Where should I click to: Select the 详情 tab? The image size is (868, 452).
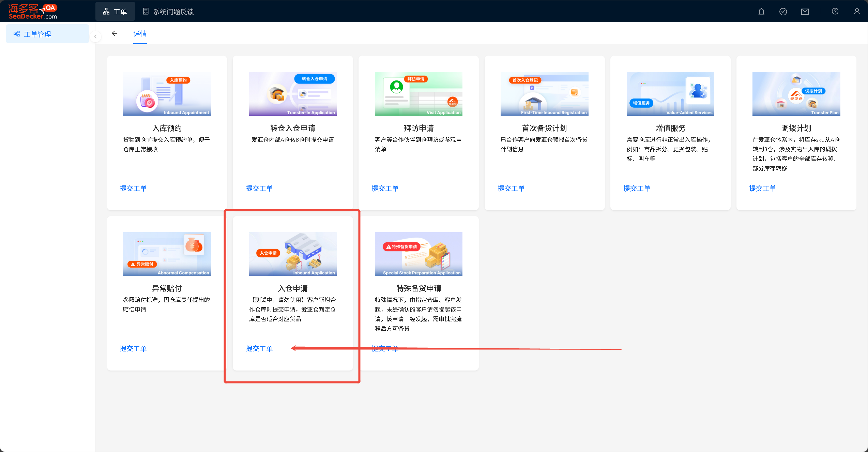[x=140, y=33]
